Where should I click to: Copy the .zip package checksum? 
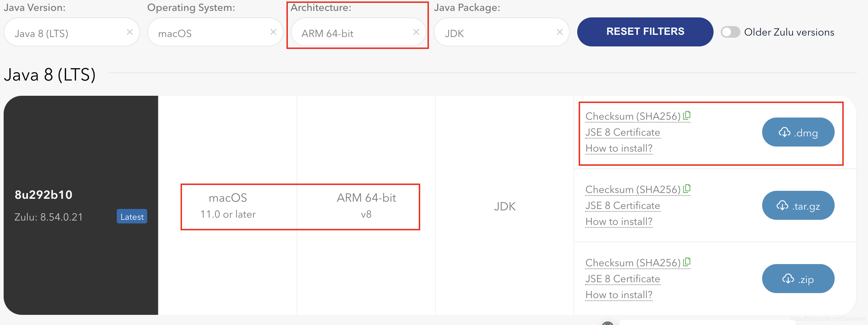(x=687, y=262)
